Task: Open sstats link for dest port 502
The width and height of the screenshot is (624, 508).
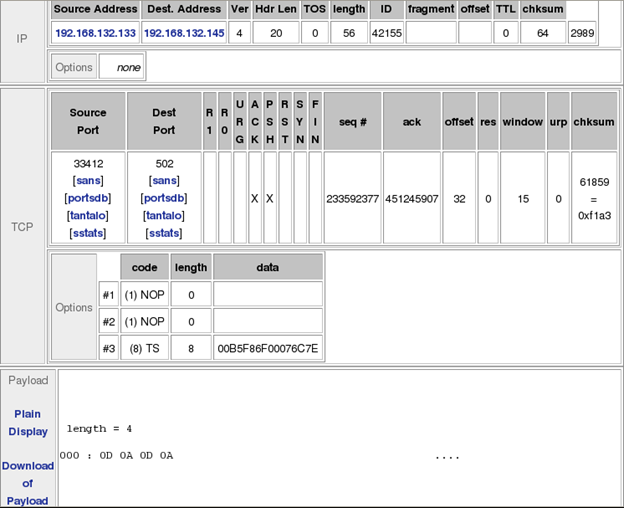Action: pyautogui.click(x=164, y=233)
